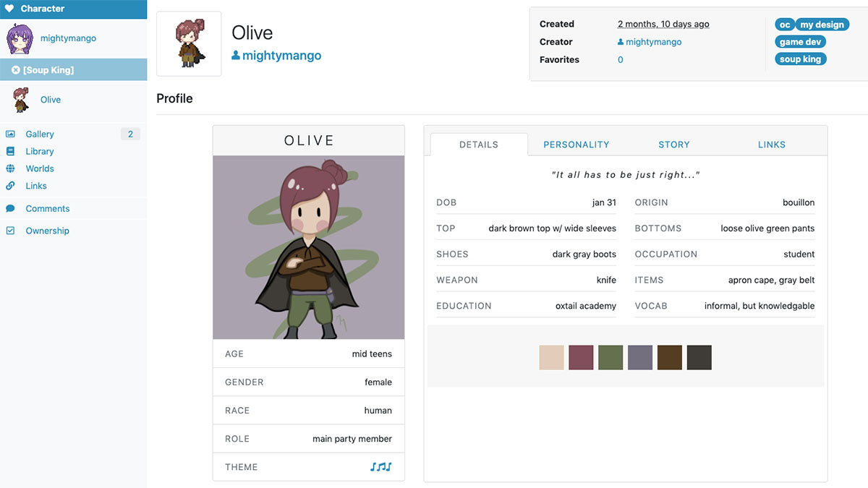The image size is (868, 488).
Task: Play the theme music notes icon
Action: pyautogui.click(x=380, y=467)
